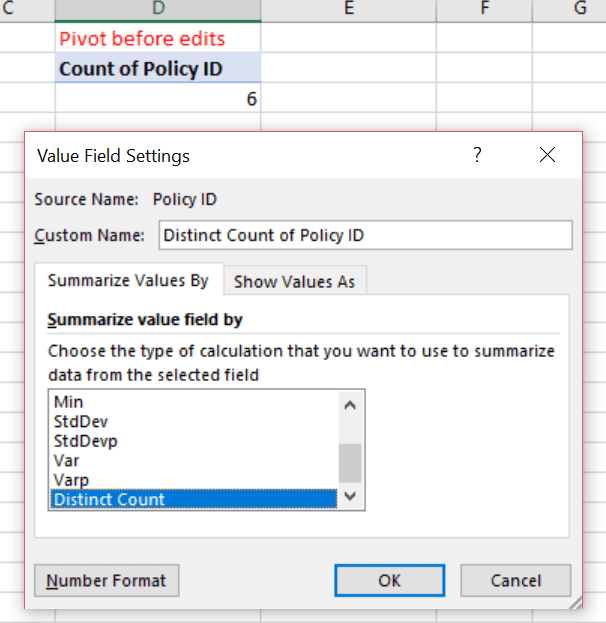Open dialog help with question mark icon

point(477,155)
